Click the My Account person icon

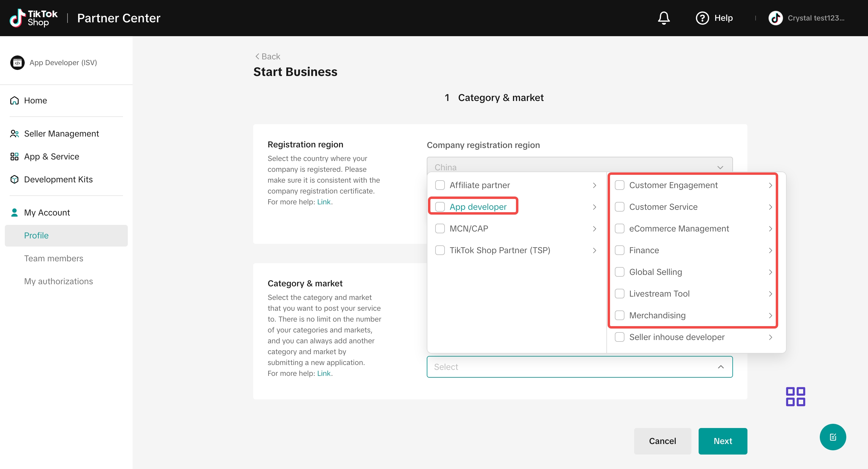tap(14, 212)
